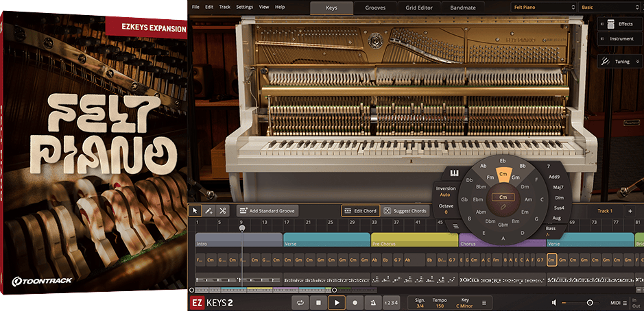Image resolution: width=644 pixels, height=311 pixels.
Task: Click Suggest Chords button
Action: pyautogui.click(x=406, y=211)
